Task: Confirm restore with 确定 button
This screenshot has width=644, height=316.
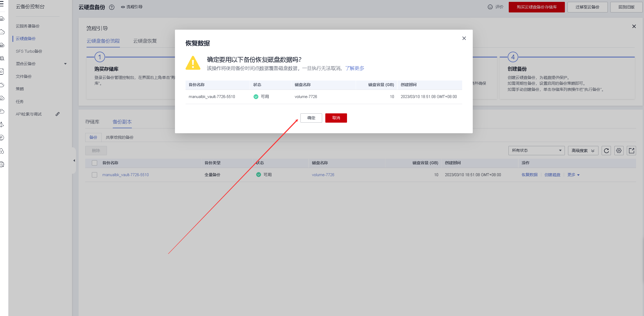Action: click(x=311, y=118)
